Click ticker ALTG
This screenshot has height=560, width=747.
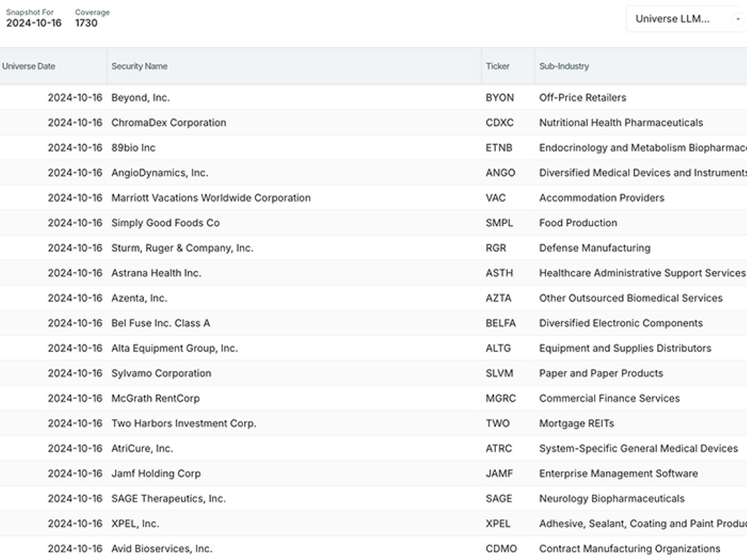coord(498,348)
